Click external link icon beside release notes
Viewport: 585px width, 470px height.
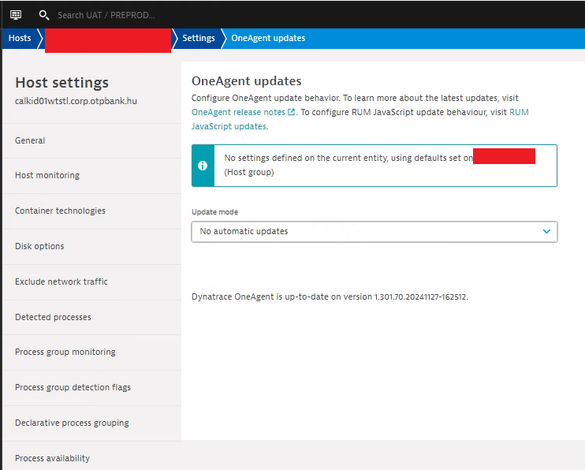tap(291, 112)
